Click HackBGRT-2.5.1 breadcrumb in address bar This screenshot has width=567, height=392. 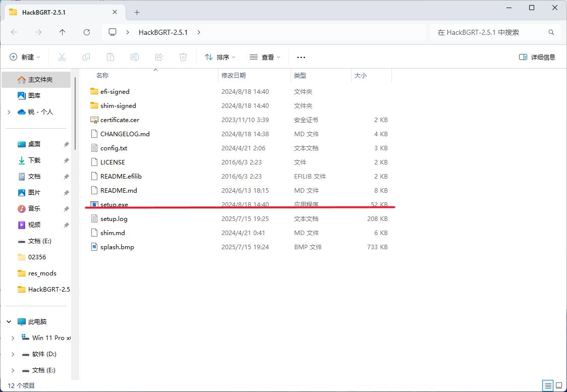coord(163,32)
